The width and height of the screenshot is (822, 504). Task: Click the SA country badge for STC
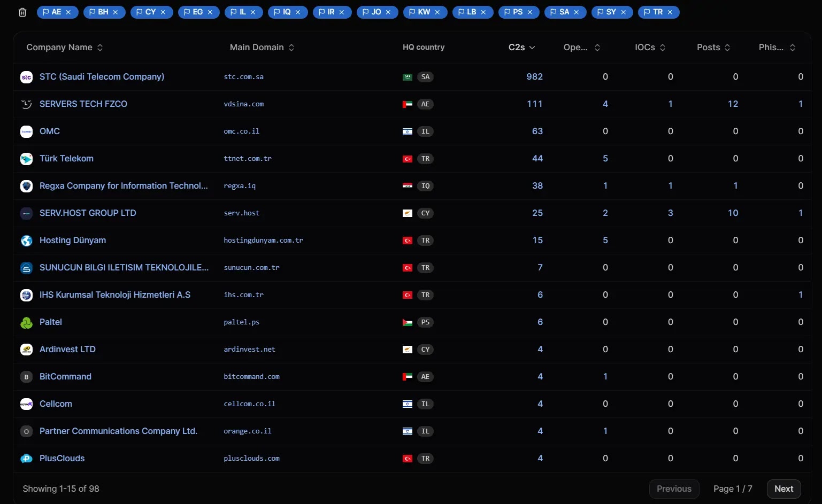[x=425, y=77]
